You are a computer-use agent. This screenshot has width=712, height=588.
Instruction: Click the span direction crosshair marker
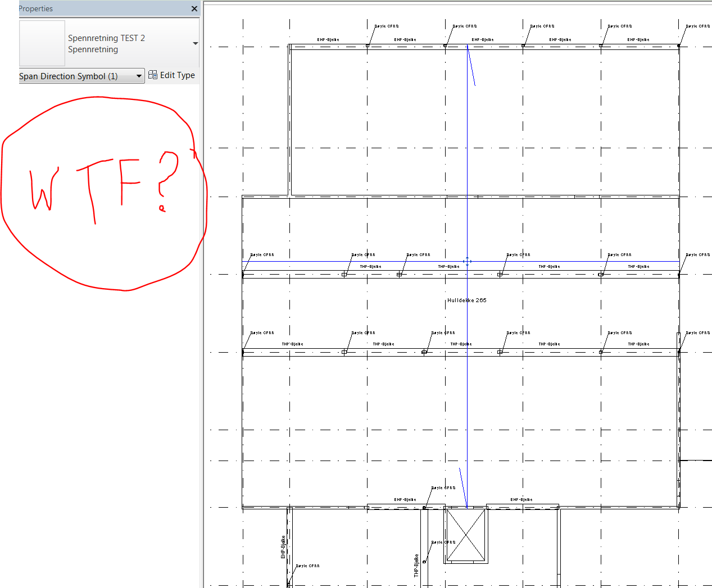pos(468,261)
